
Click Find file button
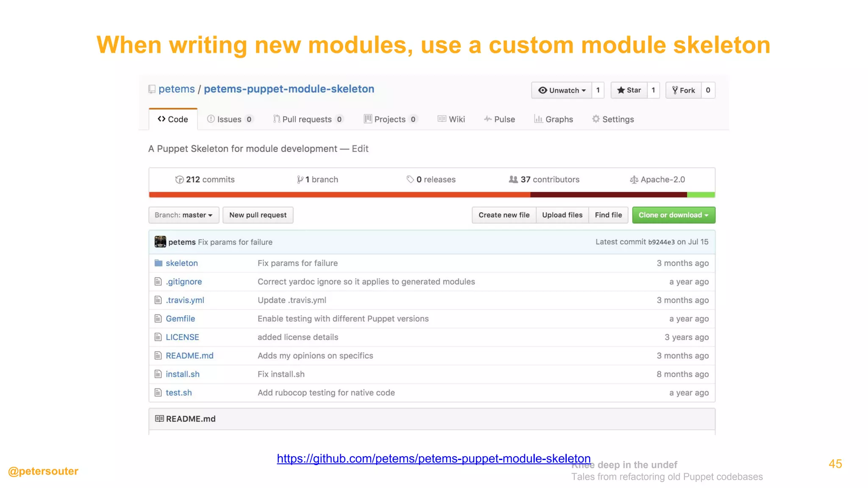pos(609,215)
